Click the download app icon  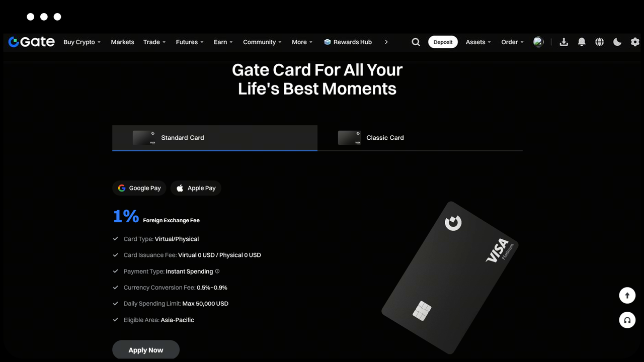(x=563, y=42)
